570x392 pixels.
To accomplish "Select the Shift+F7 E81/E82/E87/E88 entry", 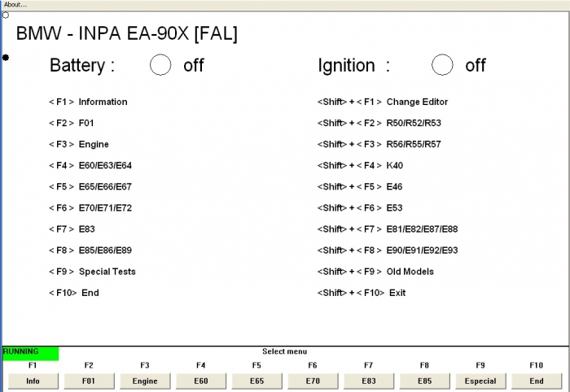I will click(x=388, y=229).
